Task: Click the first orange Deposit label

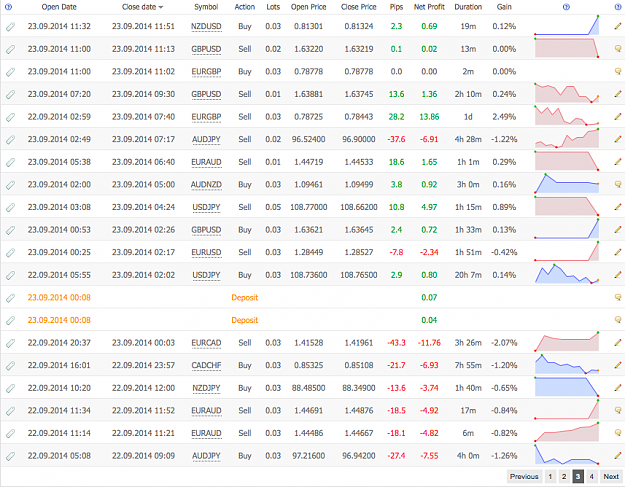Action: coord(245,297)
